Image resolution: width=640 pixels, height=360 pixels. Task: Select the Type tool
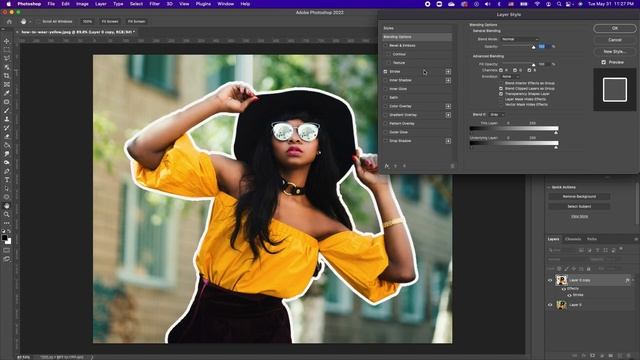tap(7, 180)
